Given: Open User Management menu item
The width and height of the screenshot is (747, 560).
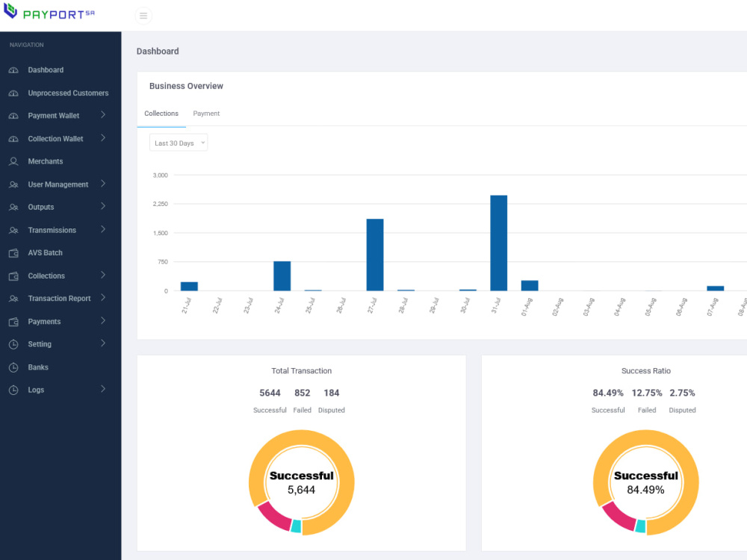Looking at the screenshot, I should click(x=58, y=184).
